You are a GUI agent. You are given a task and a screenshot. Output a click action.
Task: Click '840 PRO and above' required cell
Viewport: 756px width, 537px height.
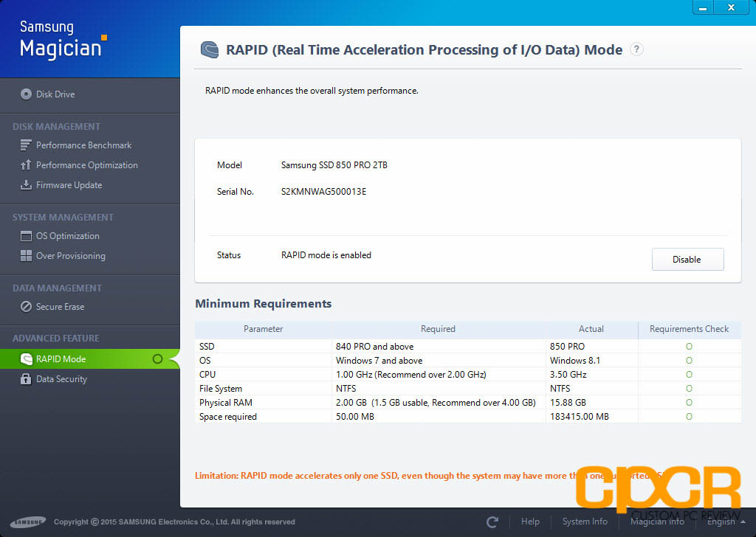pyautogui.click(x=374, y=347)
